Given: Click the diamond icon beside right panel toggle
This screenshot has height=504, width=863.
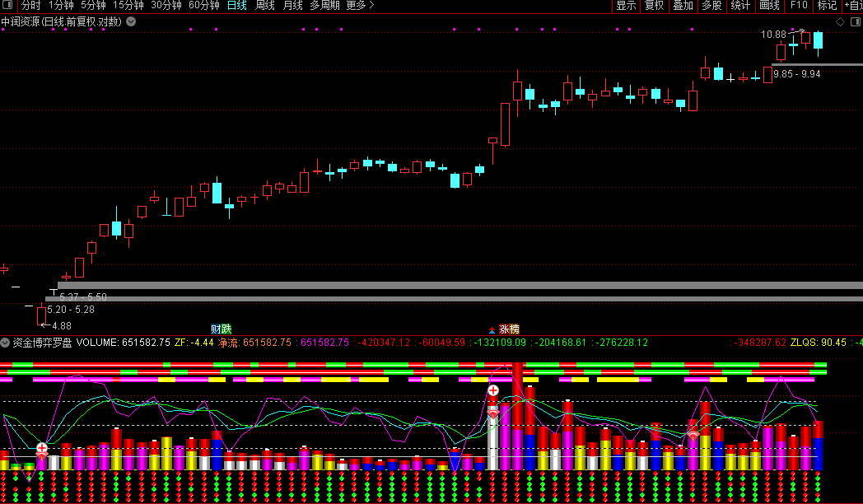Looking at the screenshot, I should (840, 21).
